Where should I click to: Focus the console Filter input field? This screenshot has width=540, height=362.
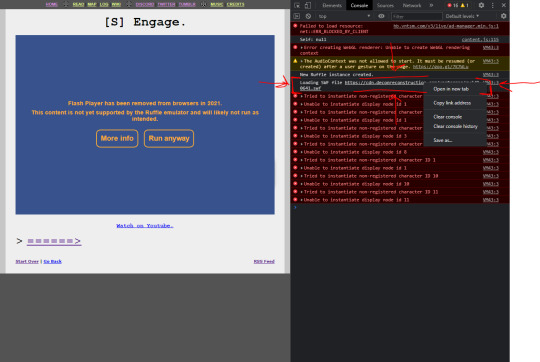(417, 16)
